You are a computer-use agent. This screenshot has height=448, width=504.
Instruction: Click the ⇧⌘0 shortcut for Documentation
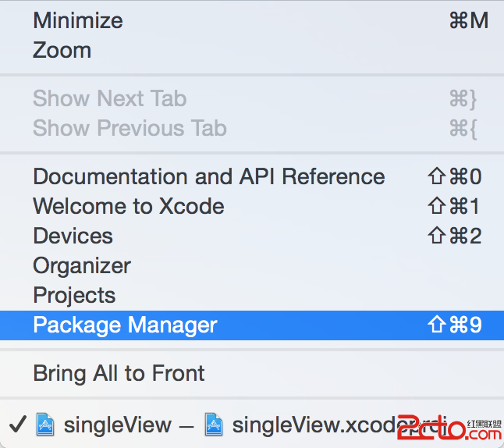[x=455, y=176]
